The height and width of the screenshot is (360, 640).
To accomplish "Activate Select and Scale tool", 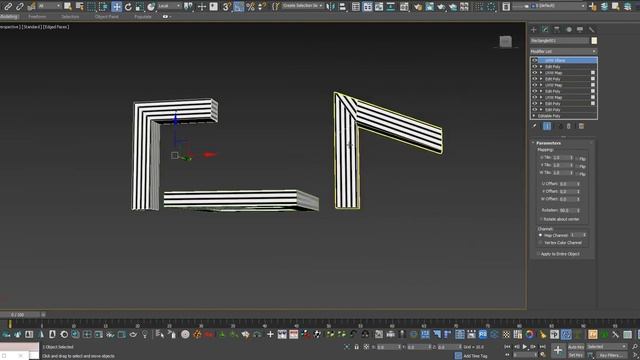I will [x=140, y=7].
